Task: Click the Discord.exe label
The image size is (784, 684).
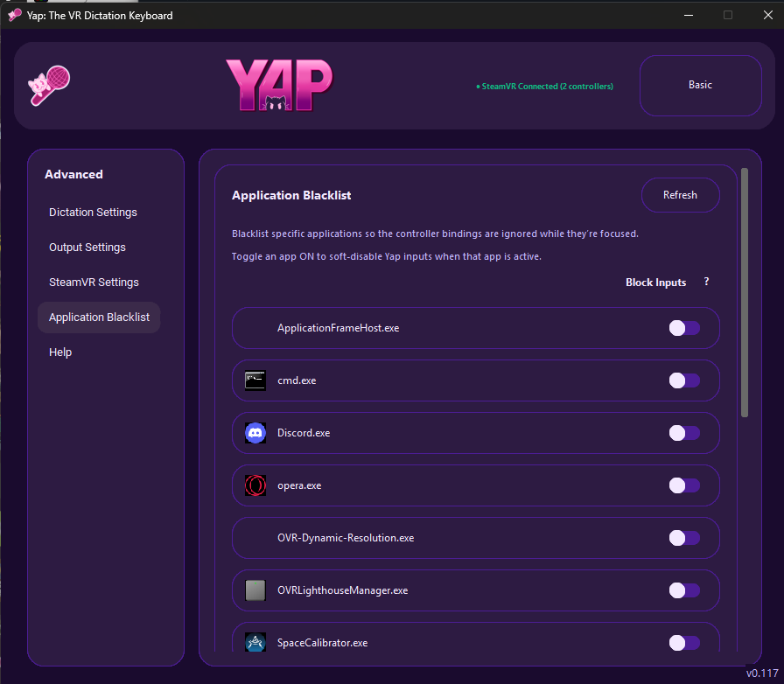Action: coord(304,433)
